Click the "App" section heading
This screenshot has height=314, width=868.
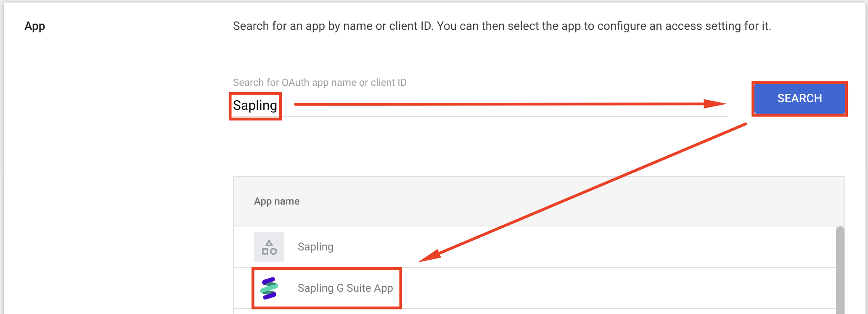pos(35,26)
